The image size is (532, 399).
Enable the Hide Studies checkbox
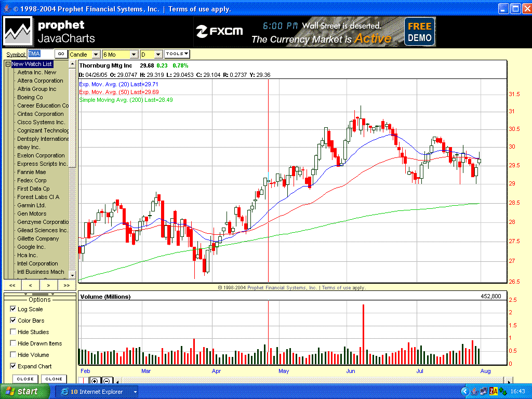(x=13, y=332)
